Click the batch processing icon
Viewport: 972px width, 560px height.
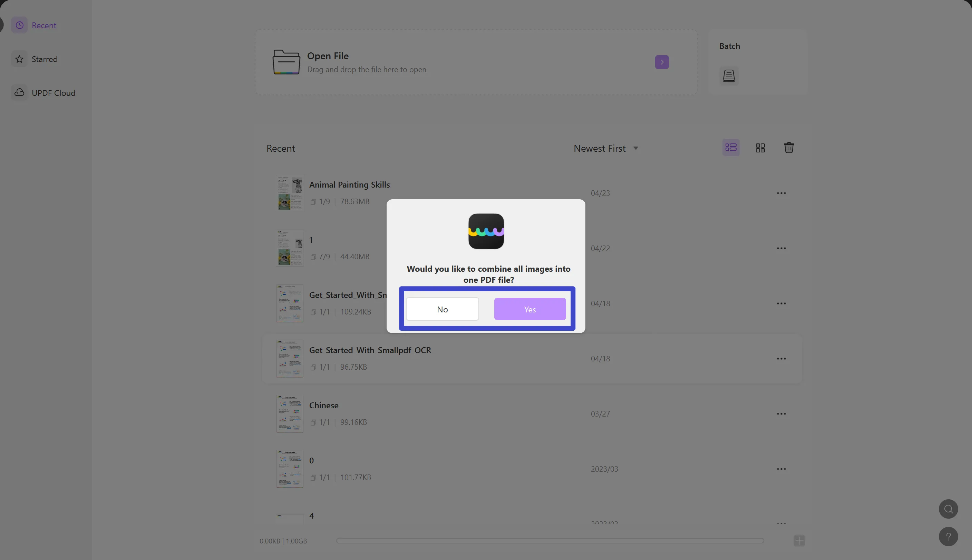[x=729, y=76]
